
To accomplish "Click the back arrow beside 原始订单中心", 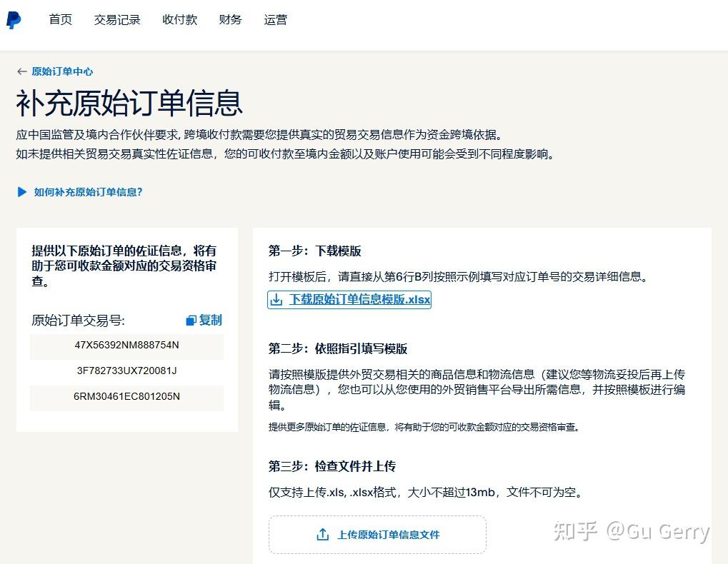I will coord(21,71).
